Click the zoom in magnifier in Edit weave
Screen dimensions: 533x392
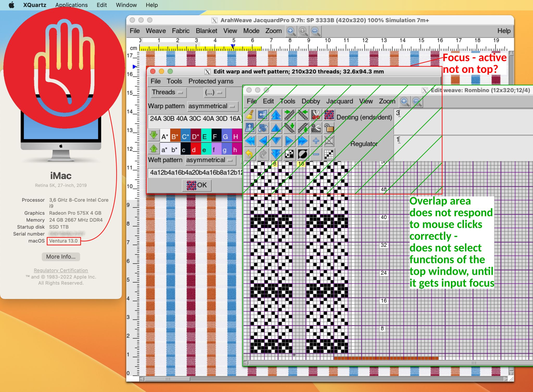(404, 102)
